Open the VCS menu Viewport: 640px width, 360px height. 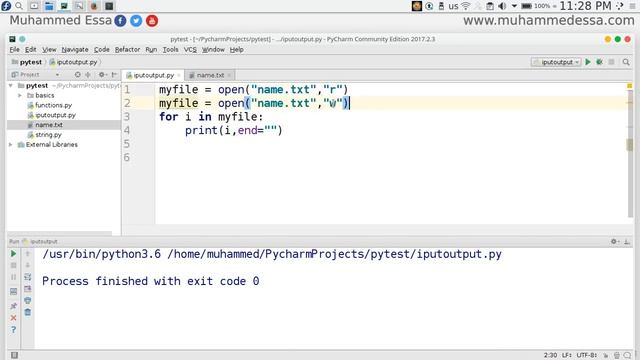190,49
